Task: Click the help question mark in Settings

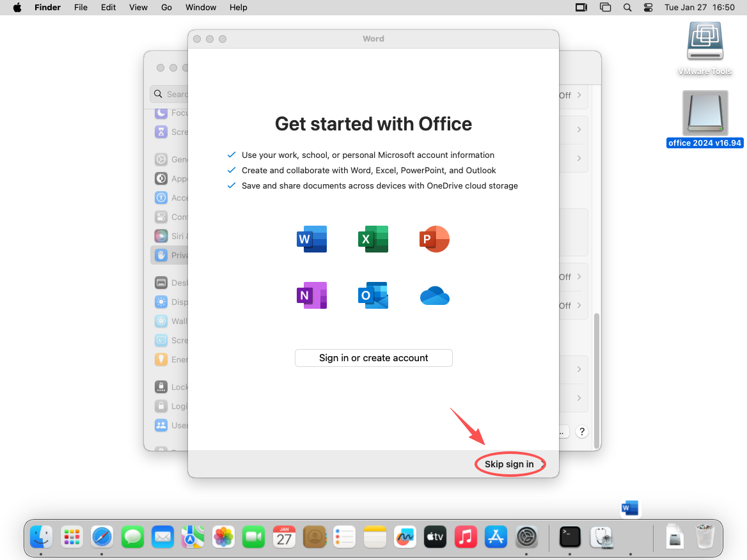Action: [582, 432]
